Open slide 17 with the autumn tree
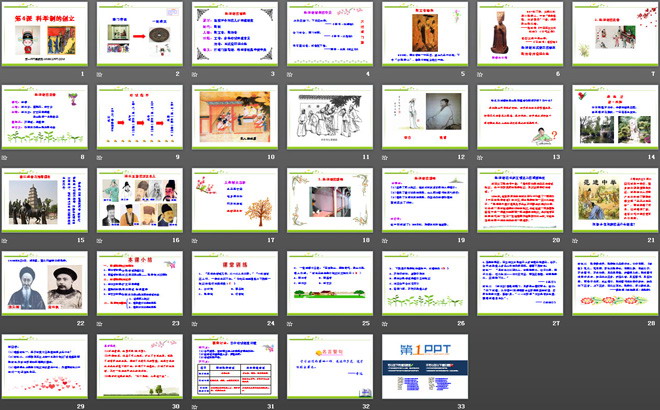 click(235, 200)
